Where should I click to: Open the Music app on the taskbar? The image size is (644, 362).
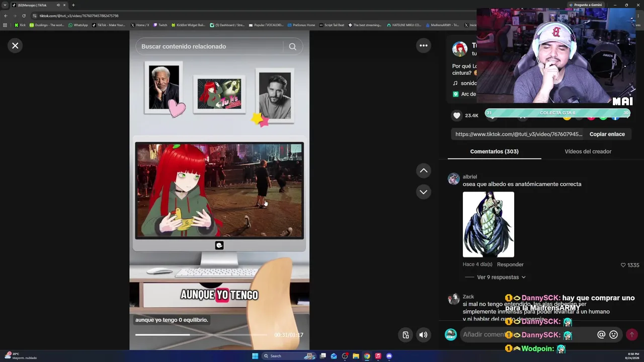[378, 356]
